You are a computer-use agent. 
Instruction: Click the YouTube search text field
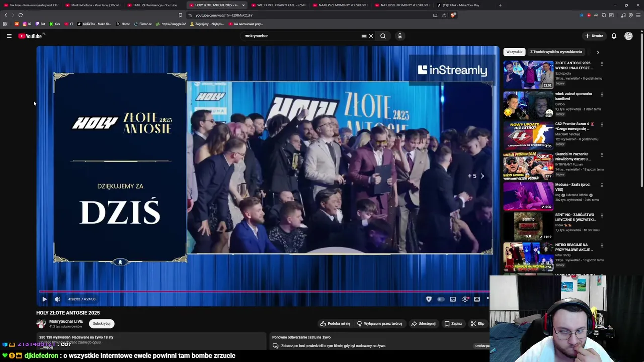(x=301, y=36)
